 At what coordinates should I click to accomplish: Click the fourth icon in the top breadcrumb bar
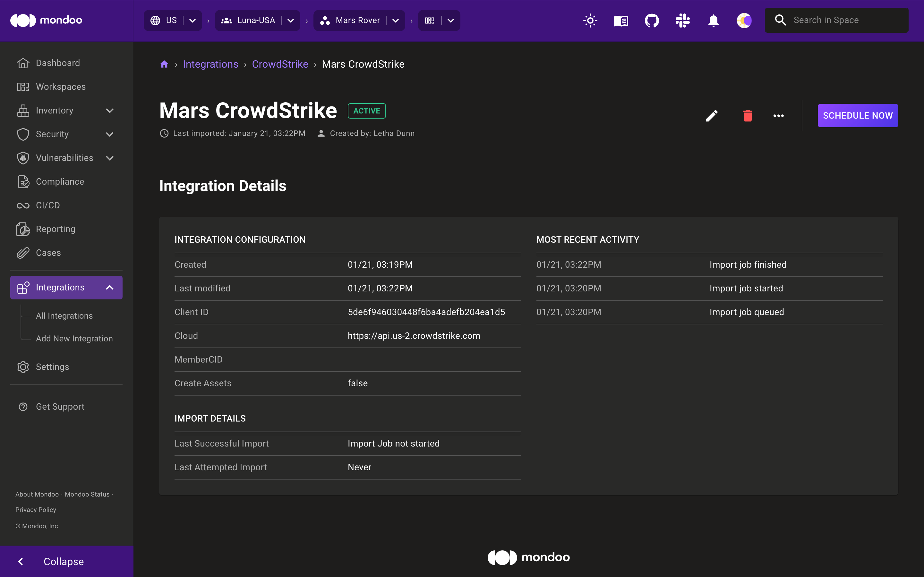tap(429, 21)
